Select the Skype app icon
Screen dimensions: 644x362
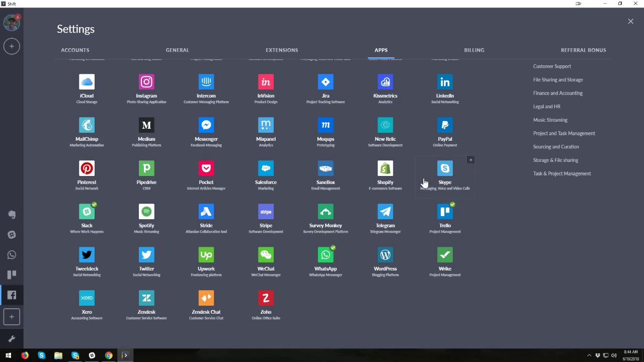tap(445, 168)
